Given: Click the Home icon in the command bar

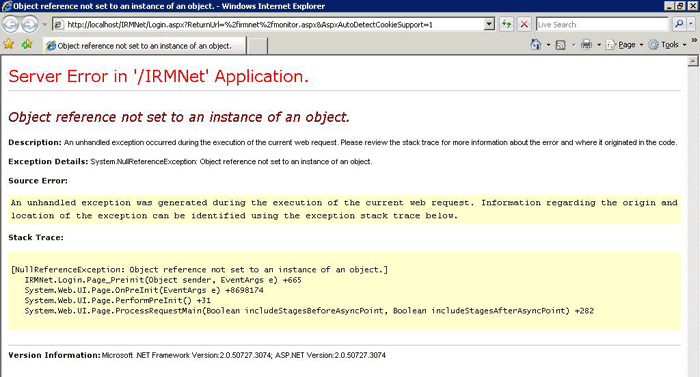Looking at the screenshot, I should [x=536, y=44].
